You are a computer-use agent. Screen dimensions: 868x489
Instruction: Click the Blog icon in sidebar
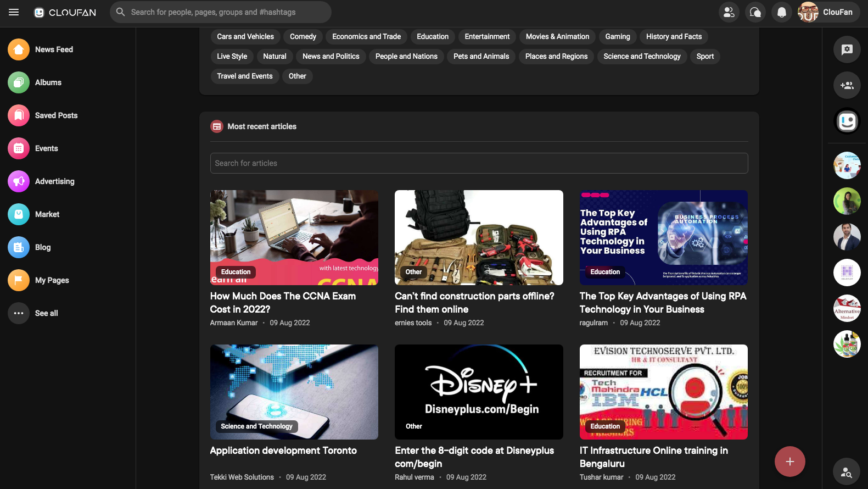point(19,247)
